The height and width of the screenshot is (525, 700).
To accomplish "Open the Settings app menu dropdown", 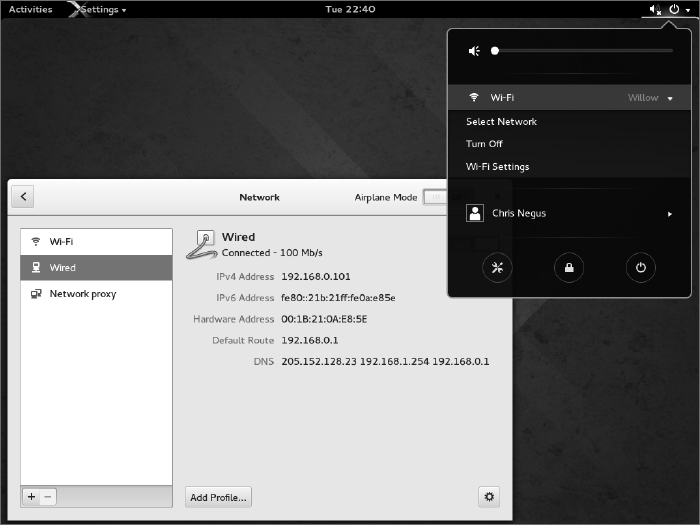I will tap(102, 9).
